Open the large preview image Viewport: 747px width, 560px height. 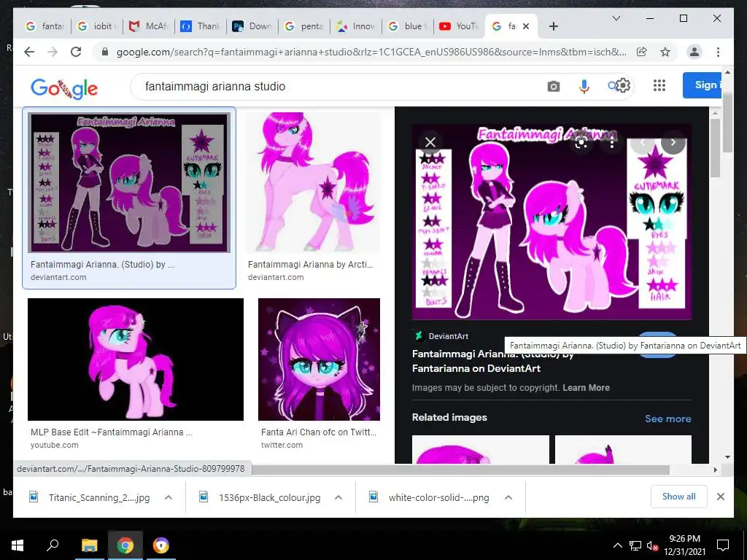tap(551, 222)
